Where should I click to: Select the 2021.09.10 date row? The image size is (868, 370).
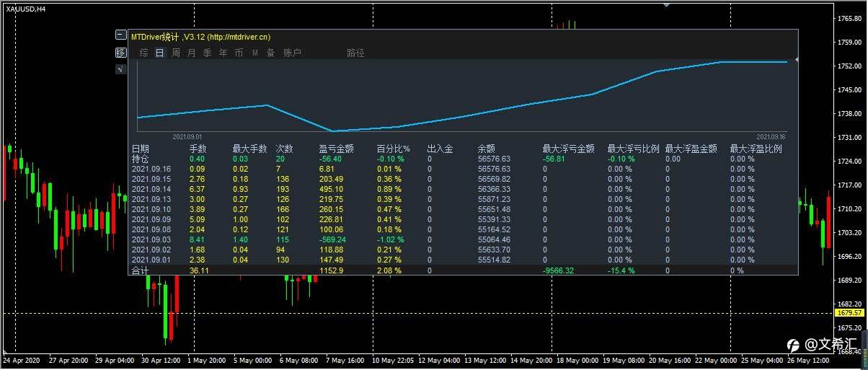point(463,209)
